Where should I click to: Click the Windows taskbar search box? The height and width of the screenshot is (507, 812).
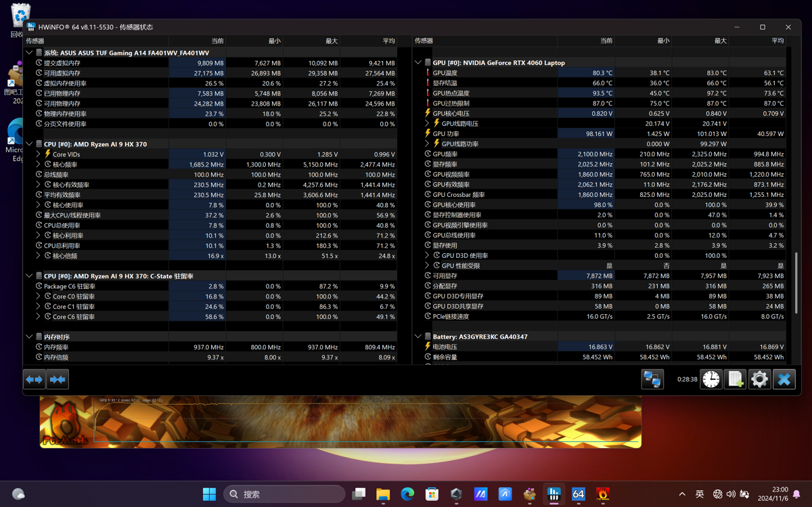(x=284, y=494)
